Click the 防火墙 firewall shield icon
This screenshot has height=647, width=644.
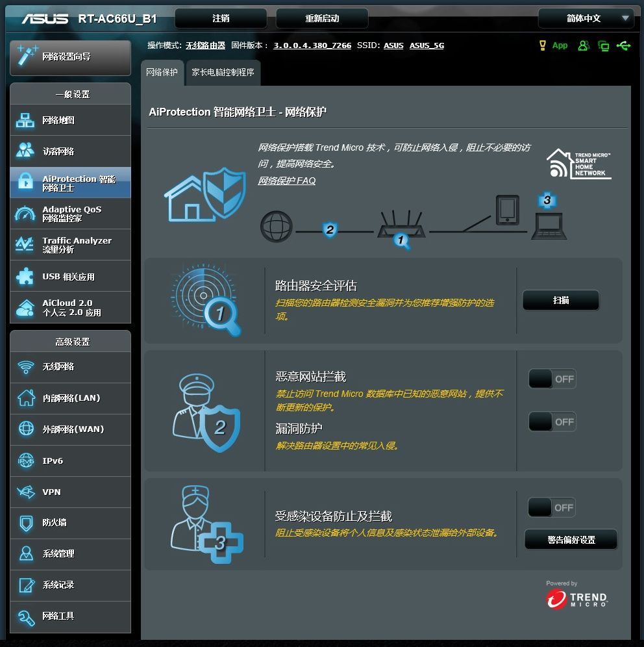[26, 523]
